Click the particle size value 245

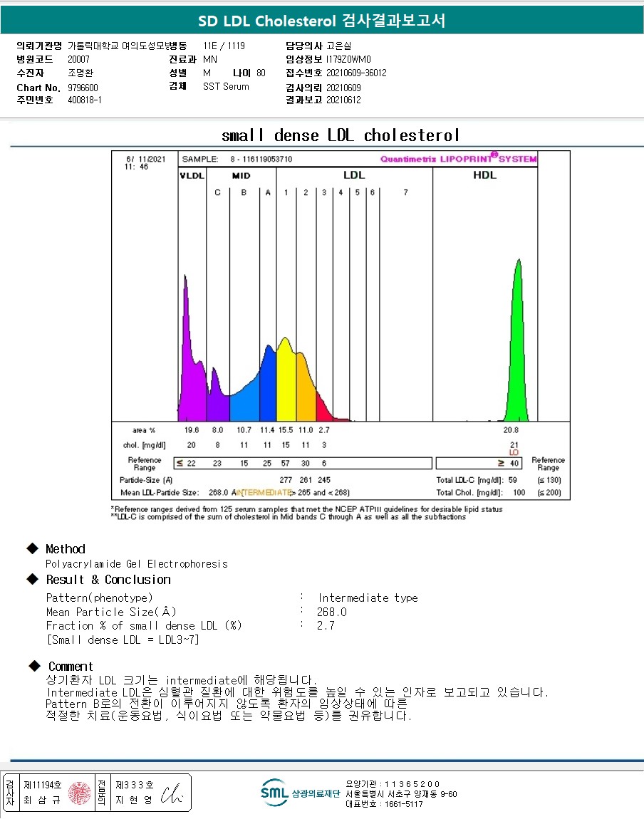(x=324, y=479)
